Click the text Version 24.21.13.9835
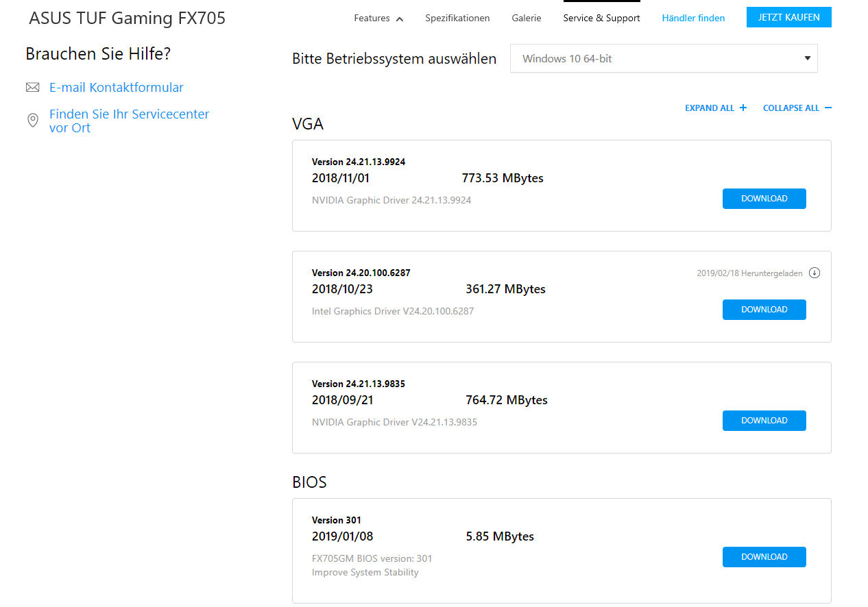This screenshot has width=868, height=607. coord(359,384)
